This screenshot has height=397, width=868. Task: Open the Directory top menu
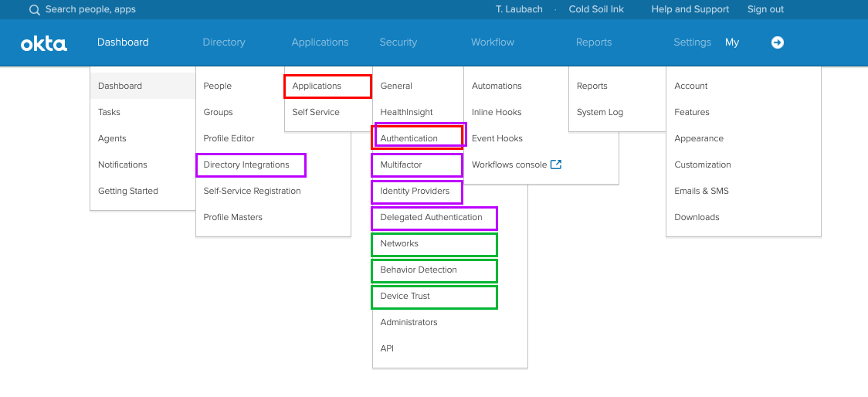(x=224, y=42)
